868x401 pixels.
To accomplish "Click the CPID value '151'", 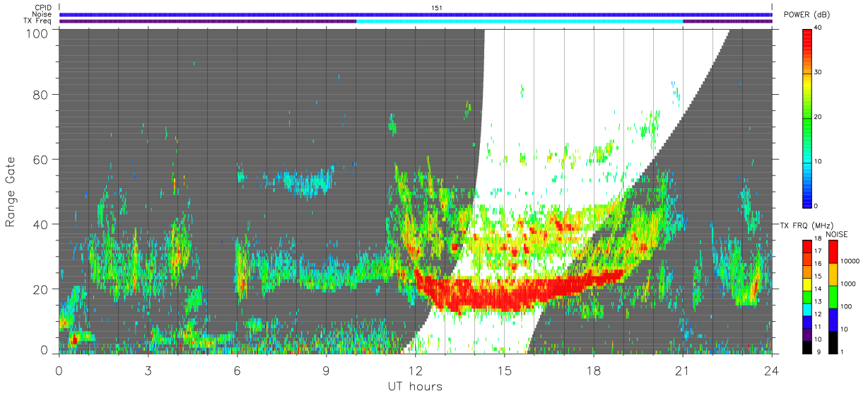I will pyautogui.click(x=437, y=8).
